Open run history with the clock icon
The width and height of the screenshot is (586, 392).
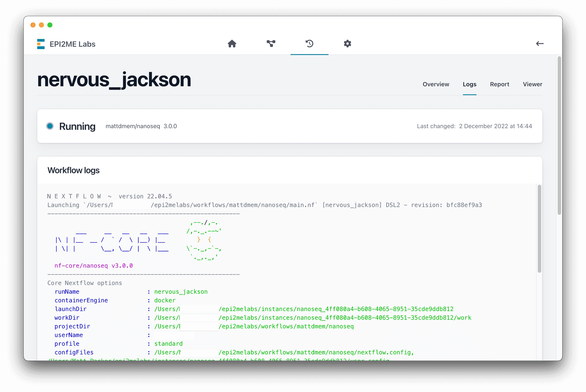click(x=309, y=44)
